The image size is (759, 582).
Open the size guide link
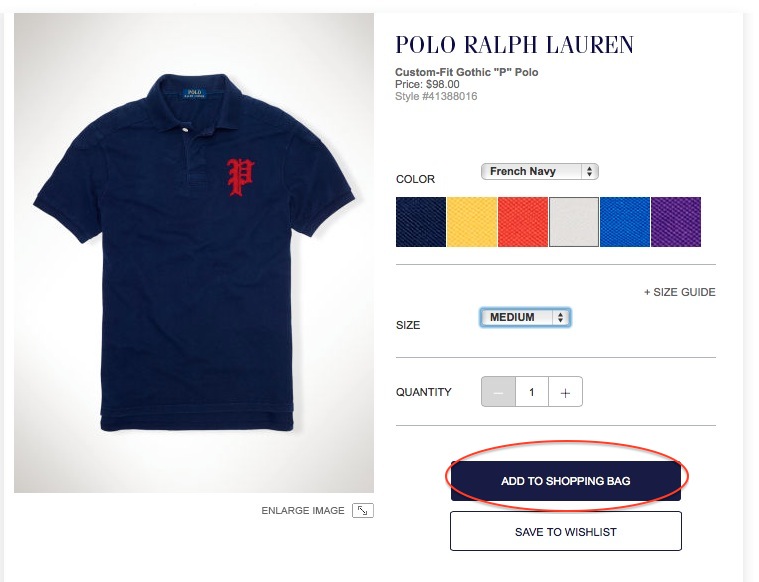(x=680, y=292)
